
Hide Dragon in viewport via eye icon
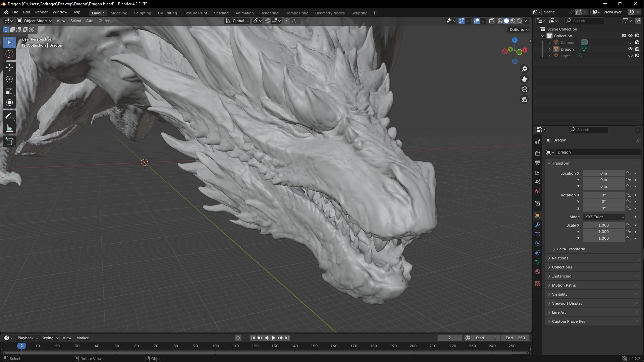click(x=630, y=49)
